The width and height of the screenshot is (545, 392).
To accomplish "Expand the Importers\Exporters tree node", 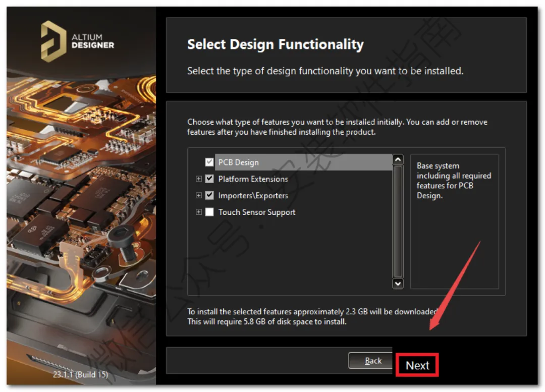I will [198, 195].
